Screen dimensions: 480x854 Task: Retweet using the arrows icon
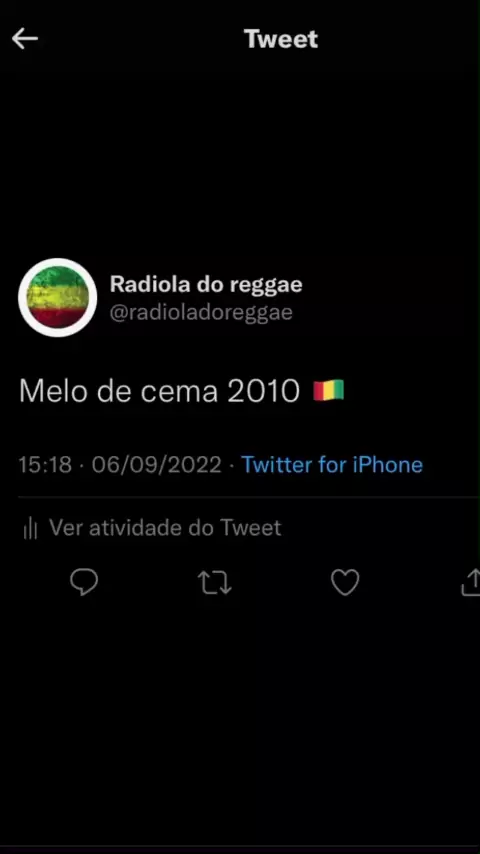pyautogui.click(x=215, y=582)
